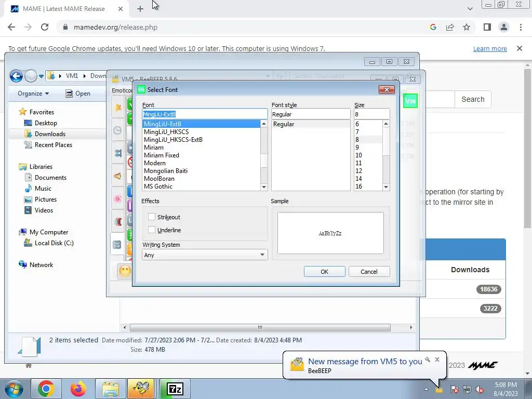532x399 pixels.
Task: Switch to Google Chrome in the taskbar
Action: point(46,389)
